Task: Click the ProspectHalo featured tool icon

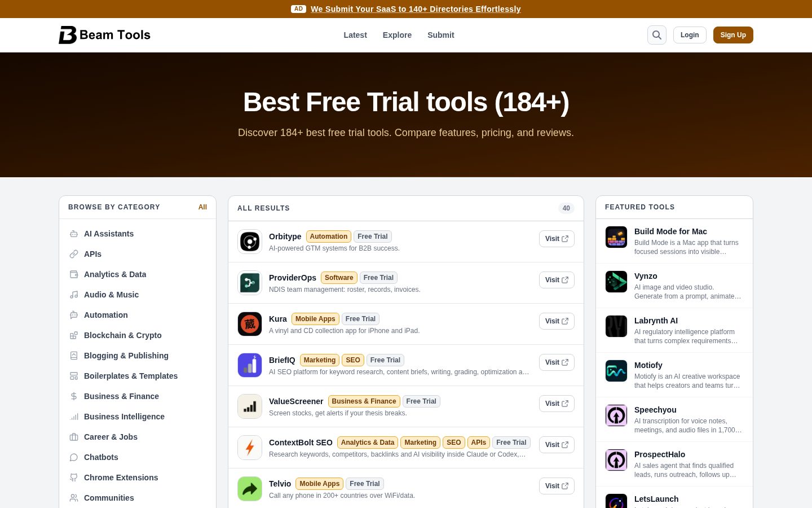Action: (616, 460)
